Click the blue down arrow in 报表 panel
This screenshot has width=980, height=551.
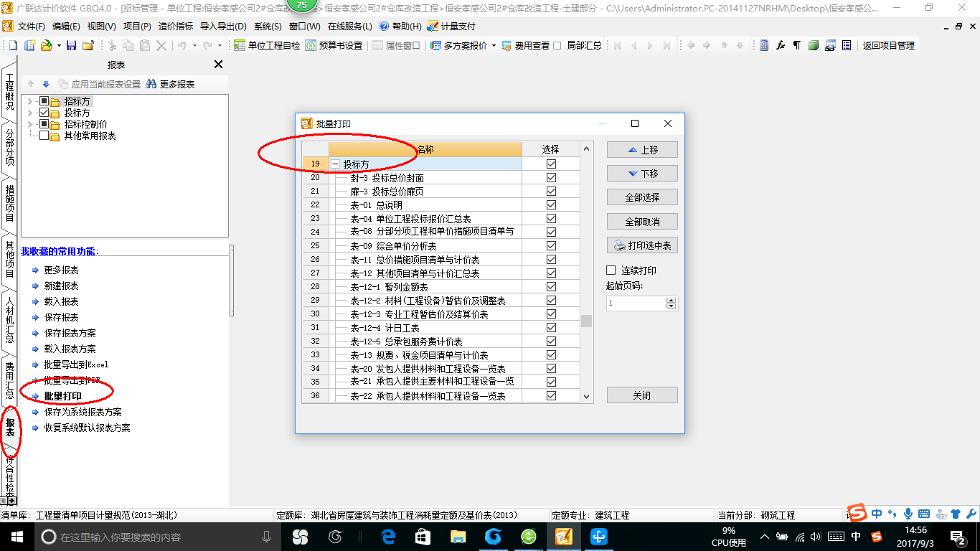(46, 84)
